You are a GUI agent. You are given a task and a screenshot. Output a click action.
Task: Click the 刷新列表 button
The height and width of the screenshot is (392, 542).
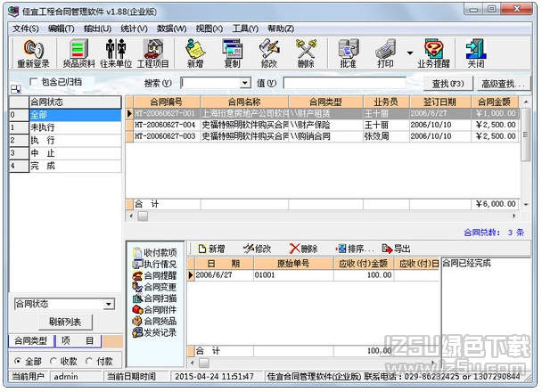[x=65, y=323]
